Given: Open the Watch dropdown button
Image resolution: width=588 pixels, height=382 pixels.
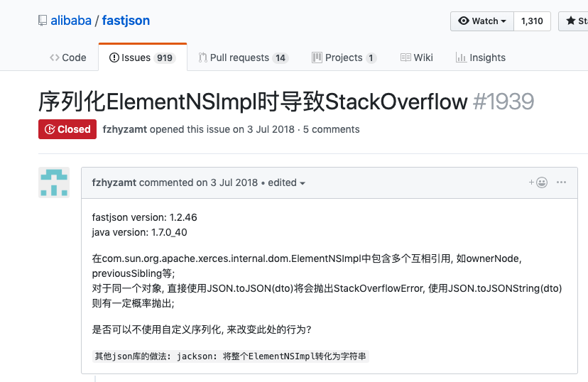Looking at the screenshot, I should [x=482, y=21].
